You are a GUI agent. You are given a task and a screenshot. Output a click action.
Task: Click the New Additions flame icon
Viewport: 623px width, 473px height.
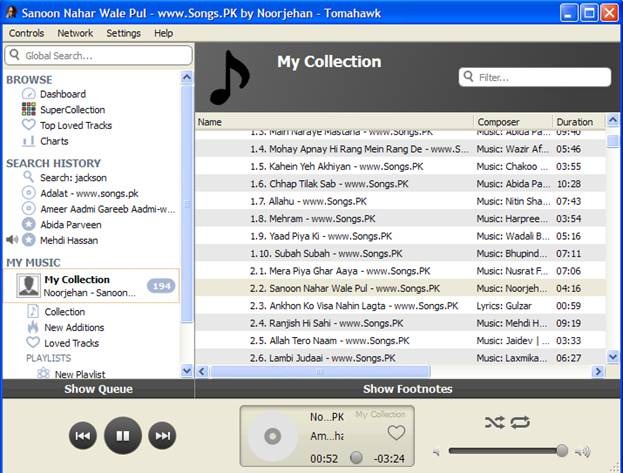pyautogui.click(x=33, y=327)
